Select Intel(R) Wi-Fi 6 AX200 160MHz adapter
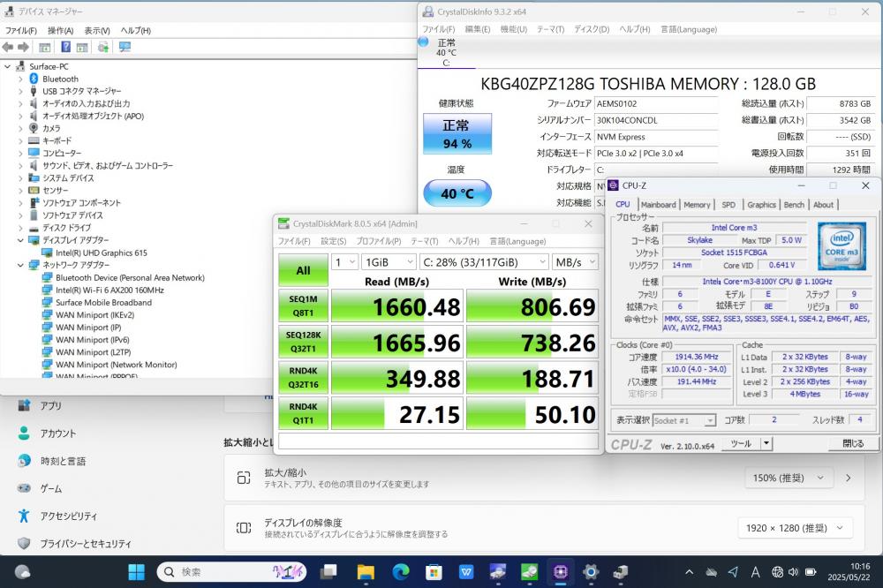The image size is (883, 588). (x=109, y=290)
